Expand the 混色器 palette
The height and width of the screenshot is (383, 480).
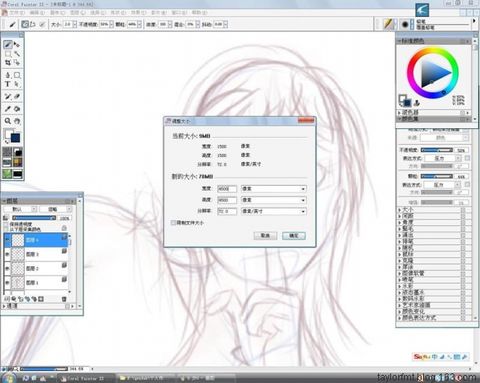coord(400,113)
